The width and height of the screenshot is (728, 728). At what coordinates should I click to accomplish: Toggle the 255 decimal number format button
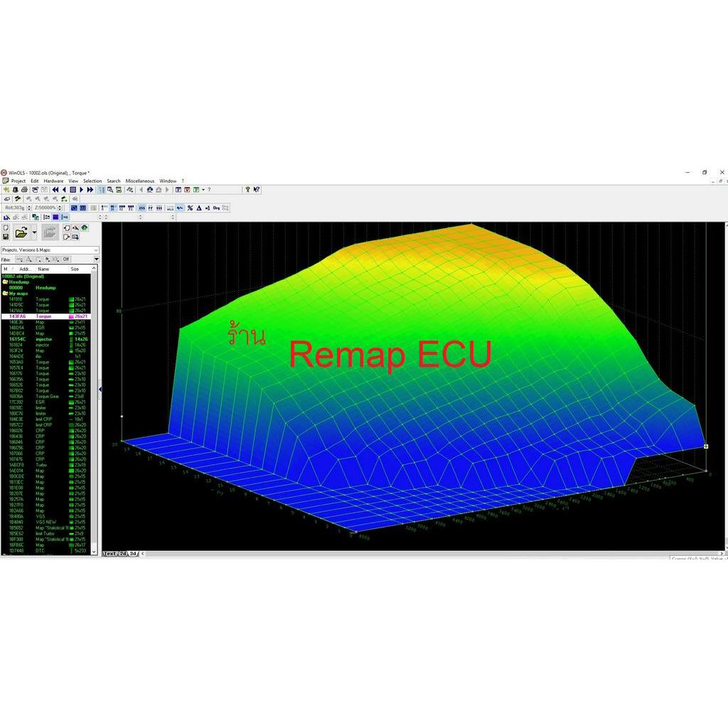(x=141, y=208)
